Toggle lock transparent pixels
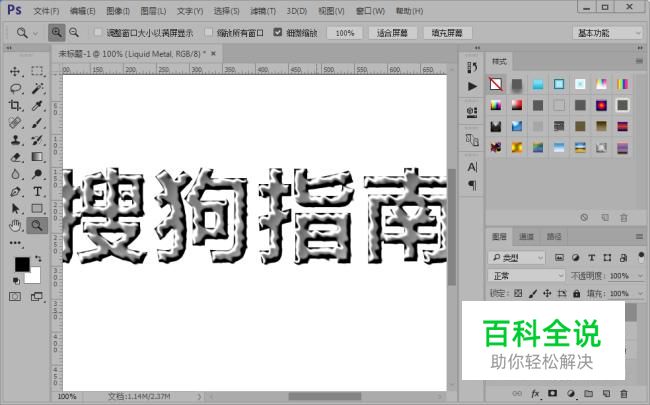Viewport: 650px width, 405px height. pyautogui.click(x=518, y=293)
